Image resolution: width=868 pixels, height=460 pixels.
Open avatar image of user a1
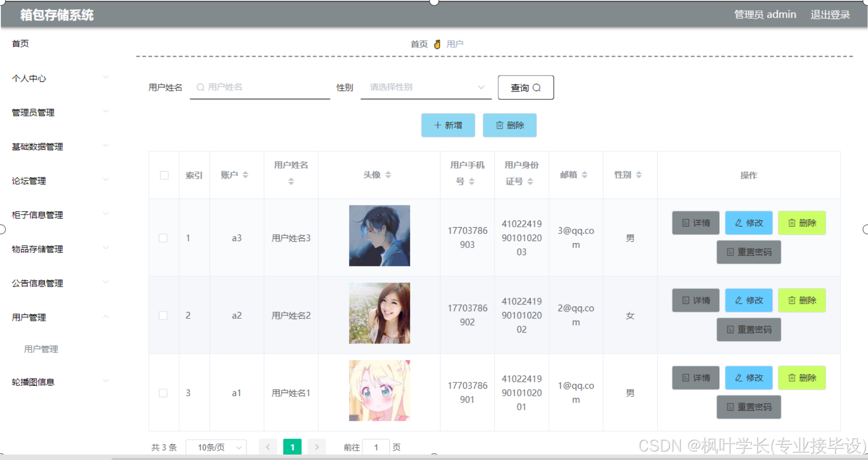click(379, 390)
